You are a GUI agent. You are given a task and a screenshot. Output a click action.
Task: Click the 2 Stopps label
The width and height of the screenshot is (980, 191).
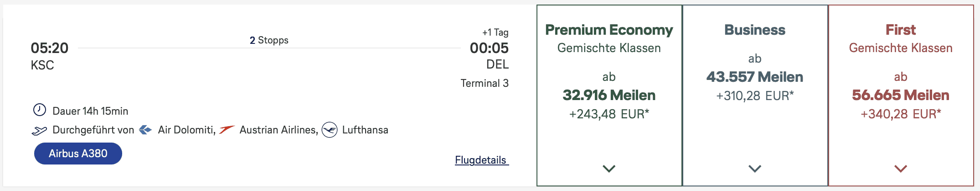pyautogui.click(x=269, y=40)
